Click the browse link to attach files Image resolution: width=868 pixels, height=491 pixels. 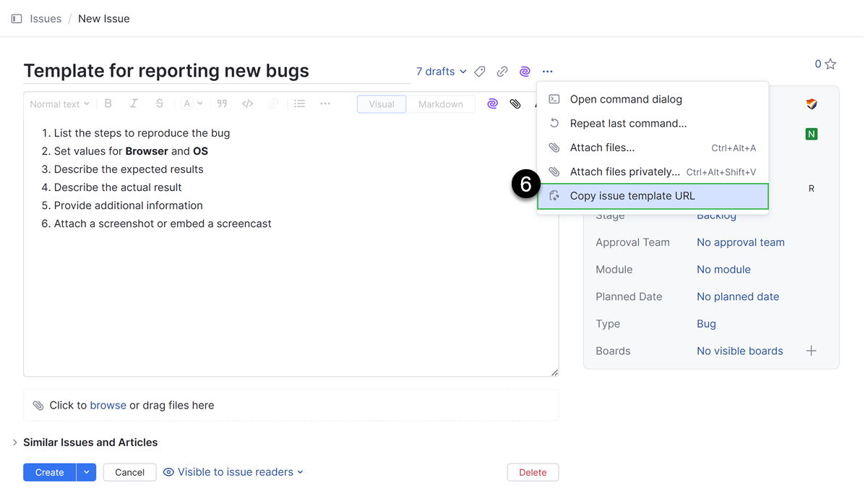108,406
